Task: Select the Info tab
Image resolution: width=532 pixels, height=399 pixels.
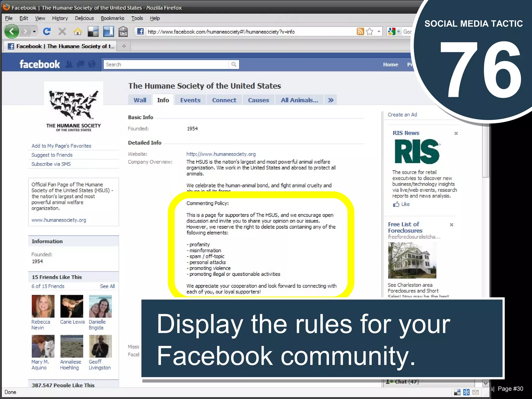Action: click(163, 100)
